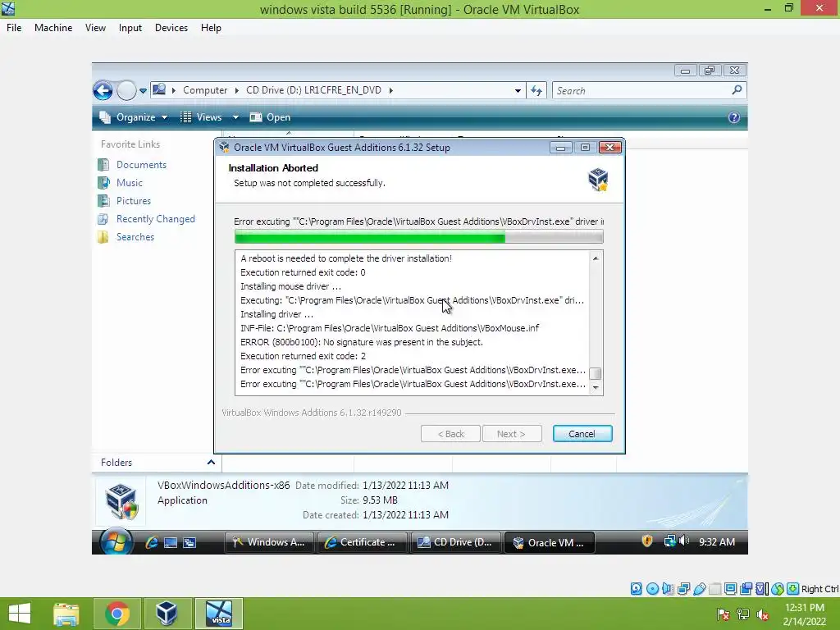
Task: Open the VirtualBox File menu
Action: [14, 28]
